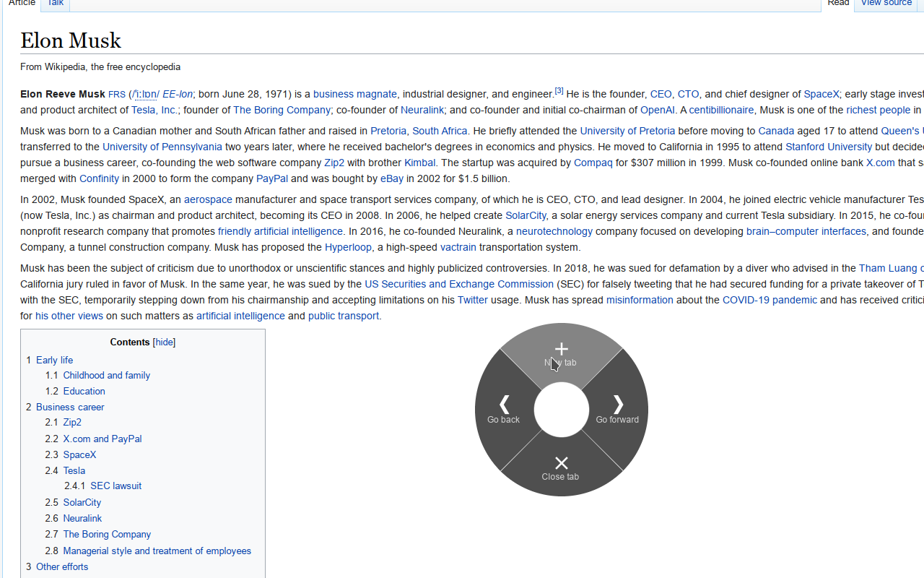The height and width of the screenshot is (578, 924).
Task: Follow the misinformation link
Action: point(640,300)
